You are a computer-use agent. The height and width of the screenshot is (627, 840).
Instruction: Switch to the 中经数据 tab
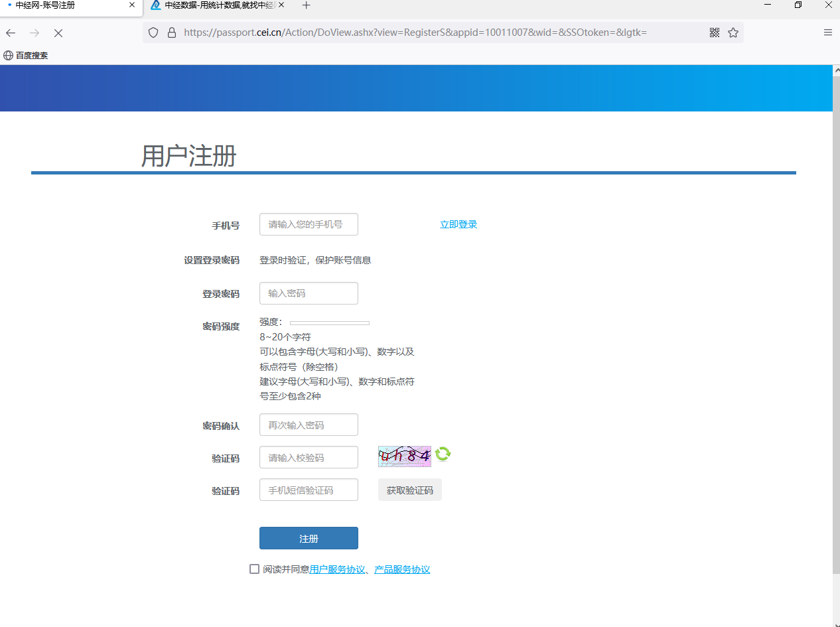click(x=219, y=5)
